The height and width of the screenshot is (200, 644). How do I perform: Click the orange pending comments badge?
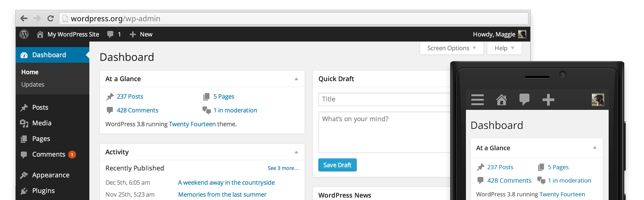click(x=72, y=155)
